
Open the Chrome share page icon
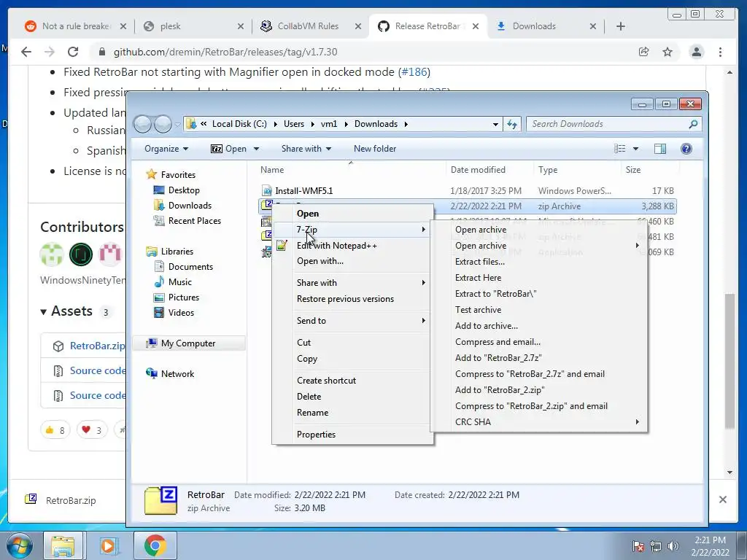click(643, 52)
